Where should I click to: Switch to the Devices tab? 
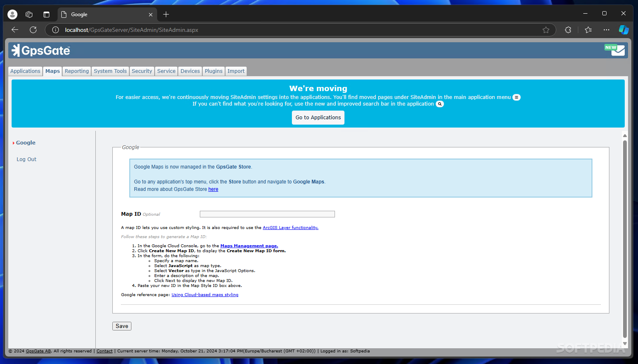click(x=190, y=71)
